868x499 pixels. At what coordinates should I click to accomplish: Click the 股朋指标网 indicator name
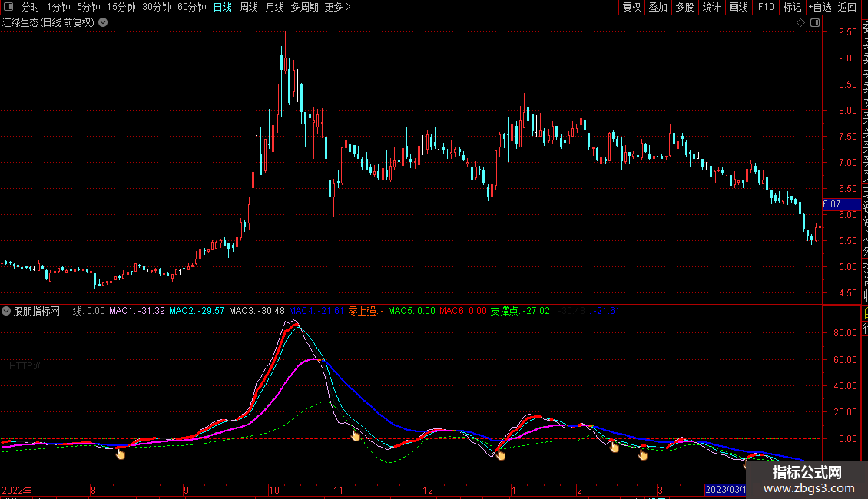(37, 311)
